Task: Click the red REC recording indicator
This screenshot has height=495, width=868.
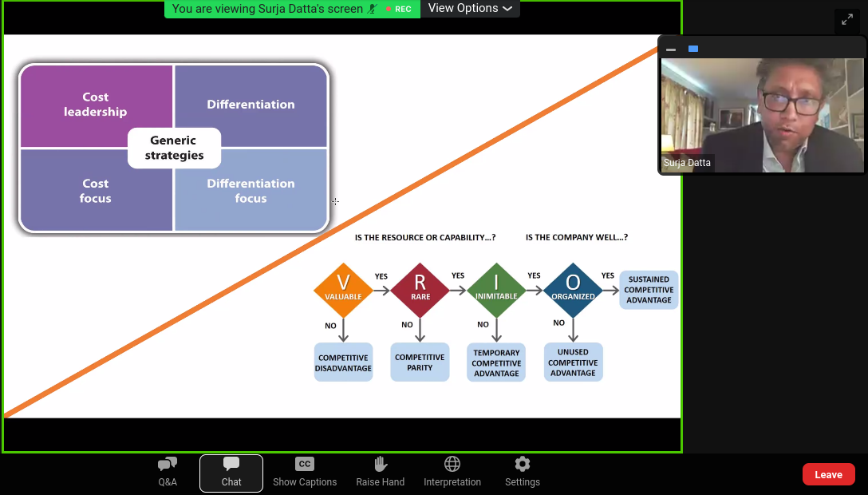Action: click(x=398, y=9)
